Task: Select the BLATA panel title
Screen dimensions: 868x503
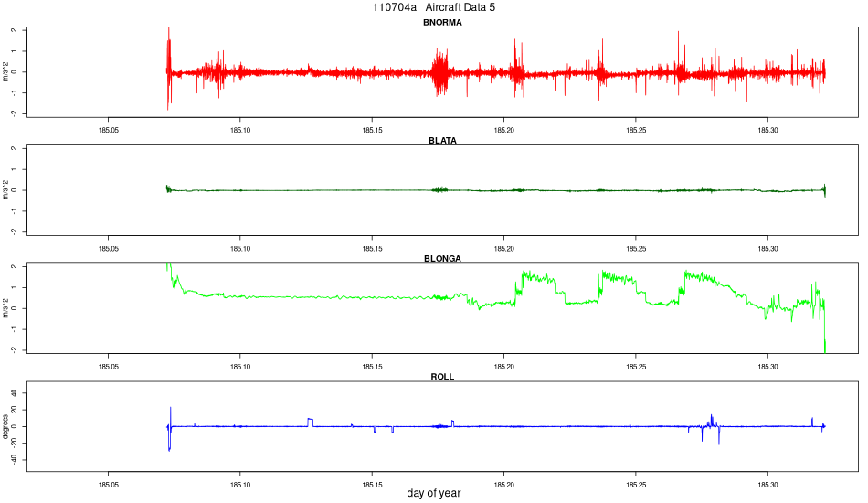Action: 442,140
